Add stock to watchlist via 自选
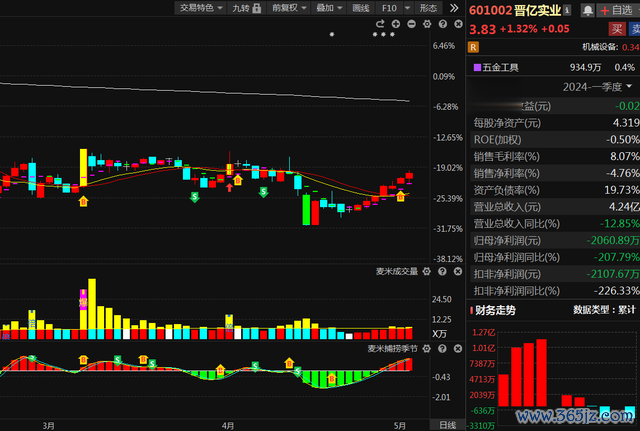This screenshot has height=431, width=640. coord(618,11)
